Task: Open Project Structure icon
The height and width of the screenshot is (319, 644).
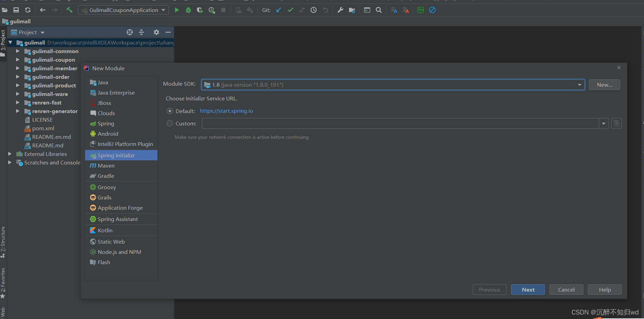Action: [x=352, y=10]
